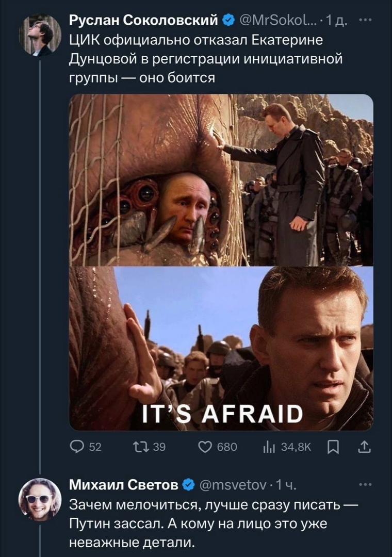
Task: Click verified badge beside Михаил Светов
Action: pos(189,485)
